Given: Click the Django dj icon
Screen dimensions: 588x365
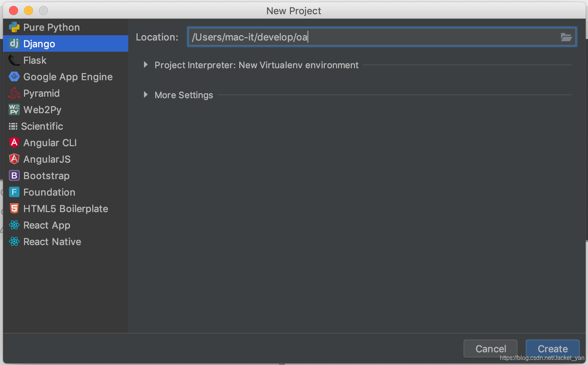Looking at the screenshot, I should coord(14,43).
